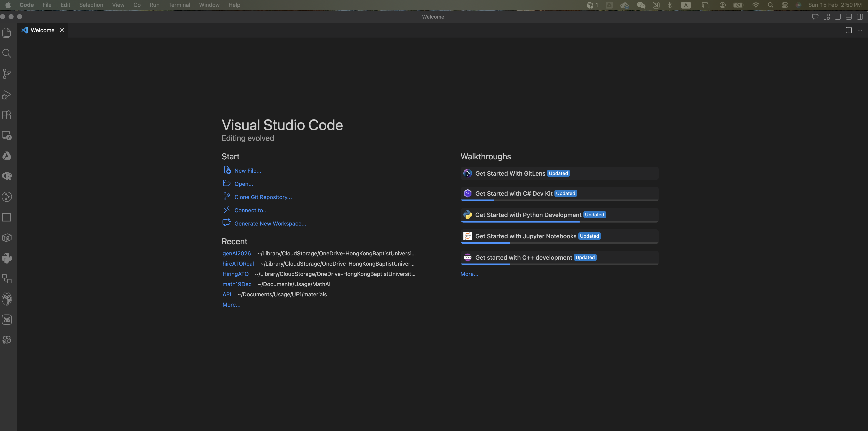
Task: Open the Customize Layout dropdown
Action: coord(826,16)
